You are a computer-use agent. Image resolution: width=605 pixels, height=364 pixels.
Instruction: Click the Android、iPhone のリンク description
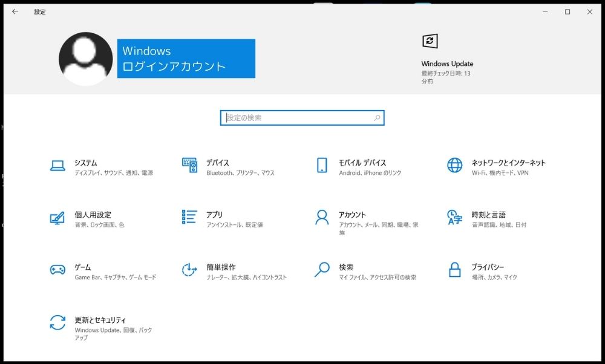tap(370, 173)
